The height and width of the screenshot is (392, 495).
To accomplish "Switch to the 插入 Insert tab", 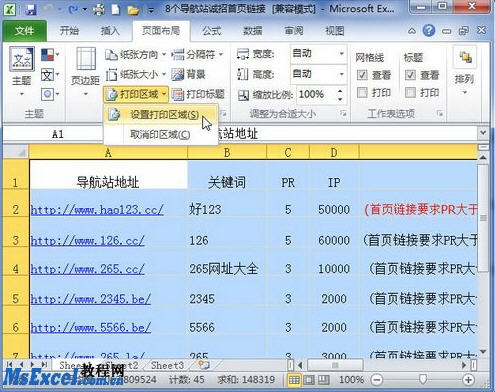I will click(110, 31).
